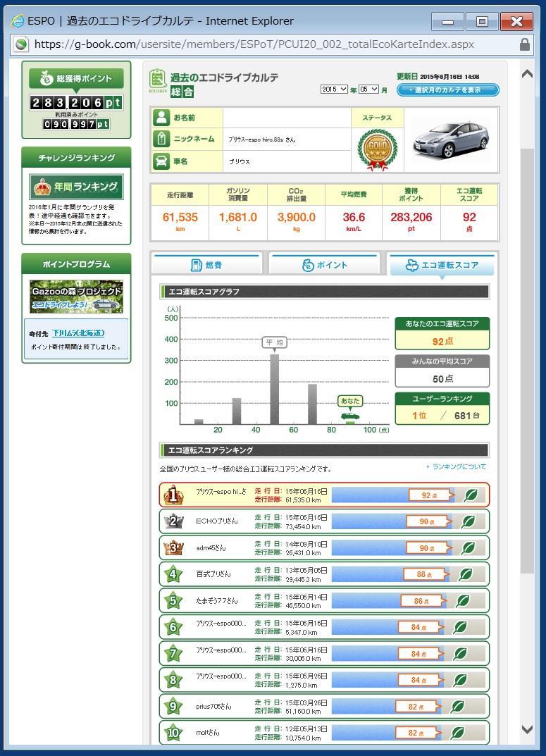Click the rank 10 green star icon
Image resolution: width=546 pixels, height=756 pixels.
pos(173,733)
